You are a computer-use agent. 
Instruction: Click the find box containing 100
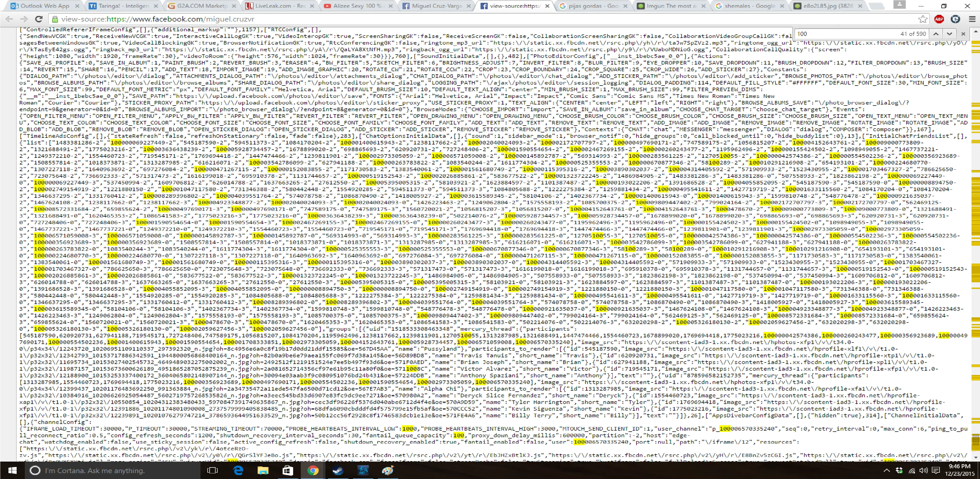[x=845, y=34]
